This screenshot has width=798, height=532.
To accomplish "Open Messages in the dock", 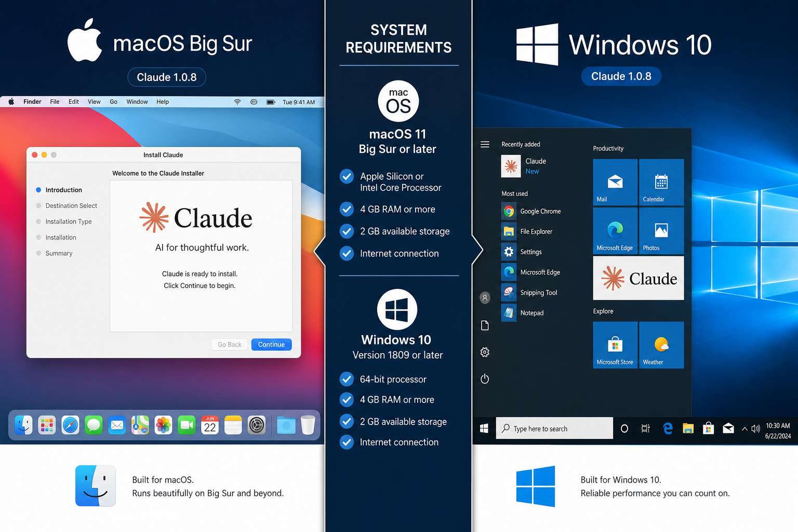I will tap(94, 425).
